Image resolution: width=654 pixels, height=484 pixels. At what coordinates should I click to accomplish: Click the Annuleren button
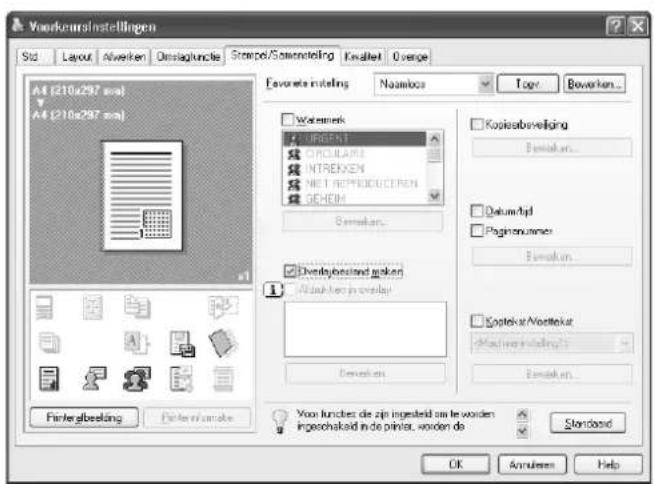pyautogui.click(x=532, y=464)
